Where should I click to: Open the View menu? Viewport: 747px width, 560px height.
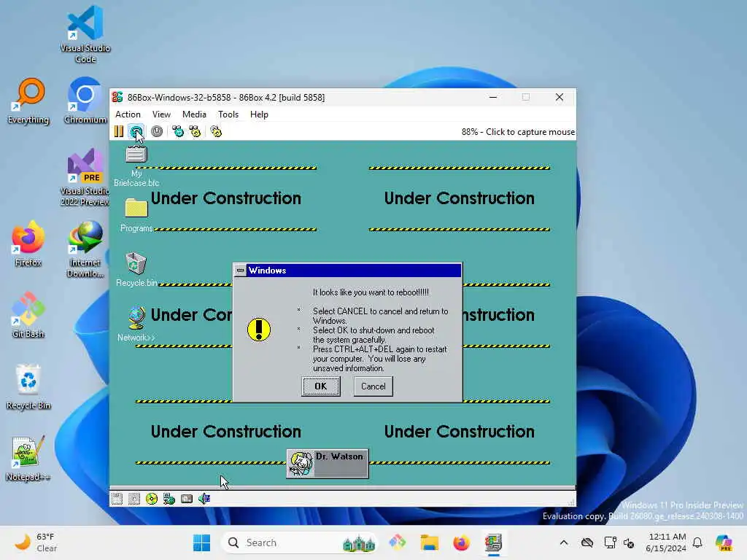[x=161, y=114]
